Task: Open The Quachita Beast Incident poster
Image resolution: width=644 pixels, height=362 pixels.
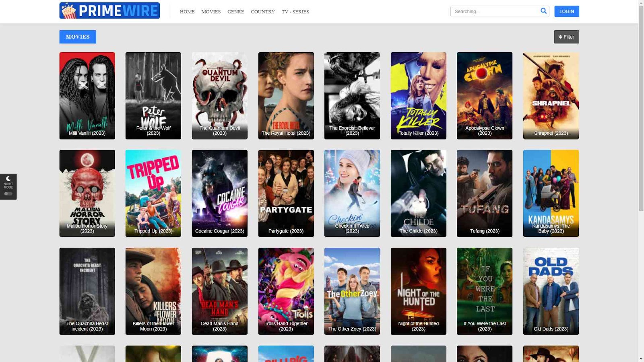Action: 87,291
